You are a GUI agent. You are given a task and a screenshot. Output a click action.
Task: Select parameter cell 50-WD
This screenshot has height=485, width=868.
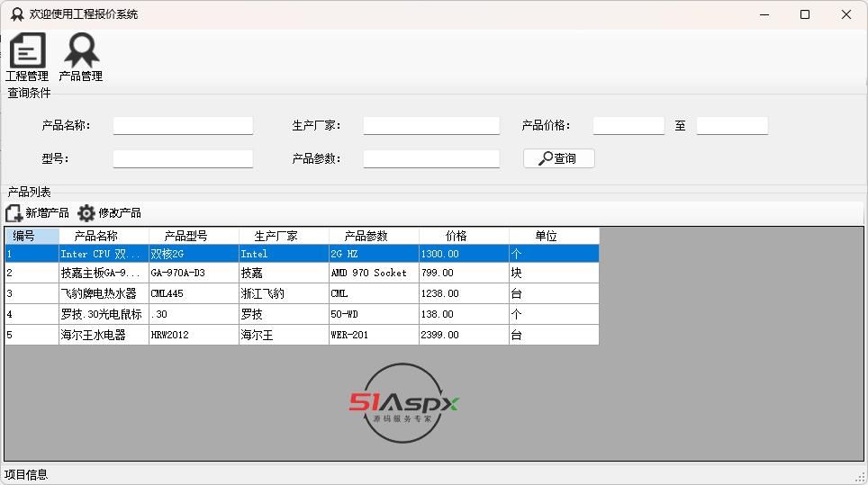[x=374, y=314]
